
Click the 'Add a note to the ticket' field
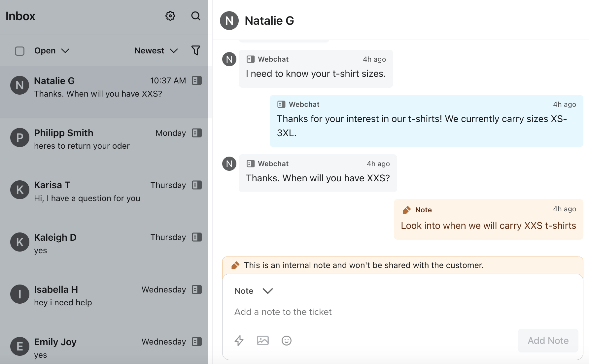(x=283, y=312)
